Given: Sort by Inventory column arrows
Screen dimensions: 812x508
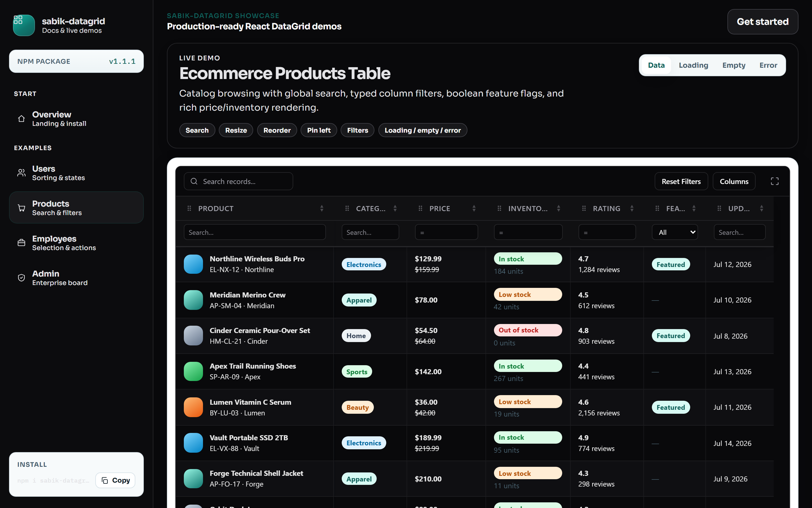Looking at the screenshot, I should pos(558,208).
